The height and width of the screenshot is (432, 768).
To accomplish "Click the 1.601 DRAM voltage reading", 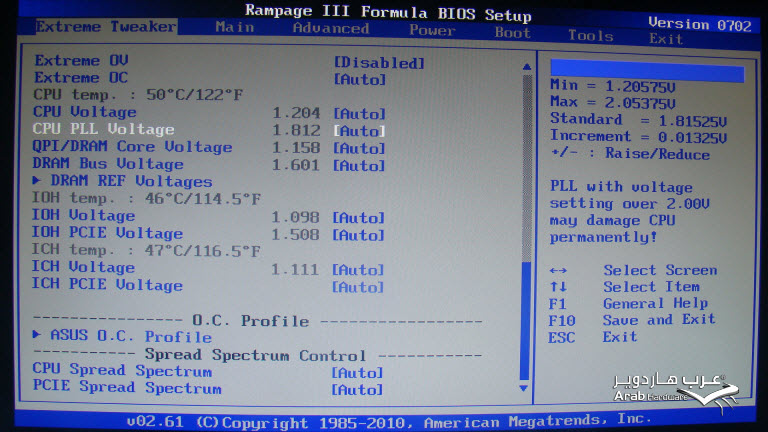I will [296, 165].
